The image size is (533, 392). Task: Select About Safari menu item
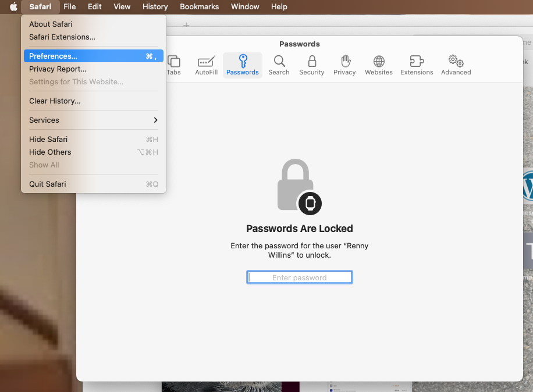[51, 24]
